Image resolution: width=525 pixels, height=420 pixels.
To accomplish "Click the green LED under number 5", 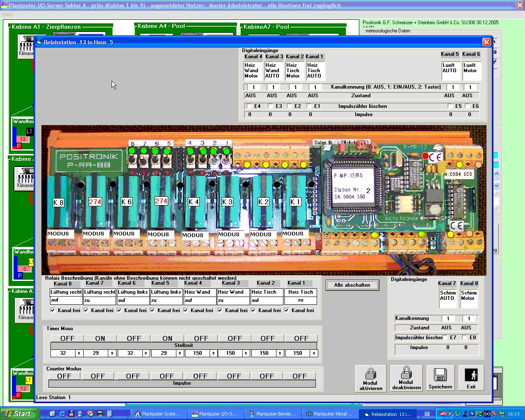I will 167,151.
